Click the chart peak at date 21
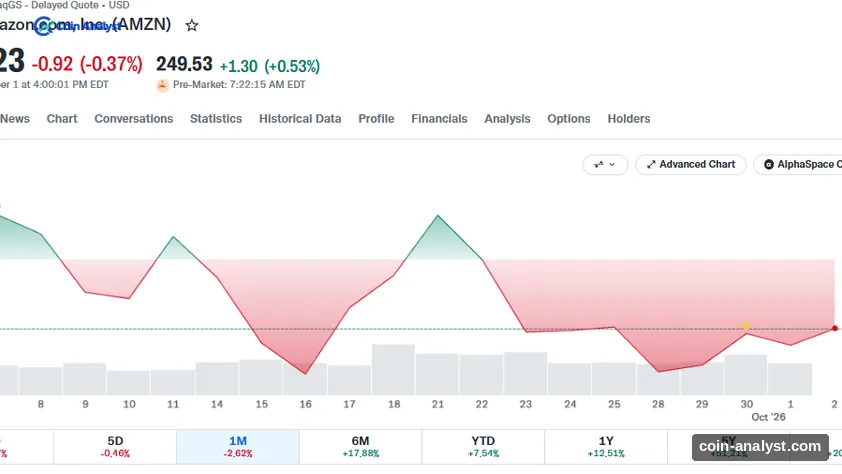842x474 pixels. (x=438, y=216)
